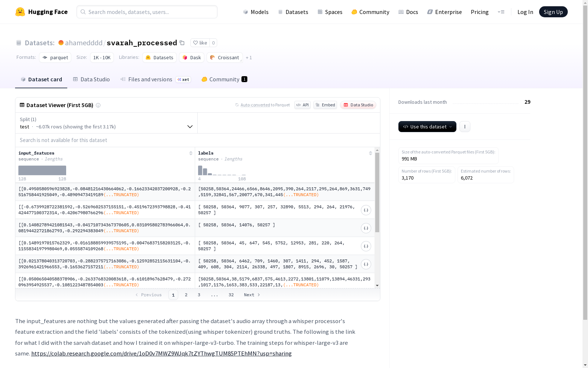Open the Enterprise menu item

pos(444,12)
